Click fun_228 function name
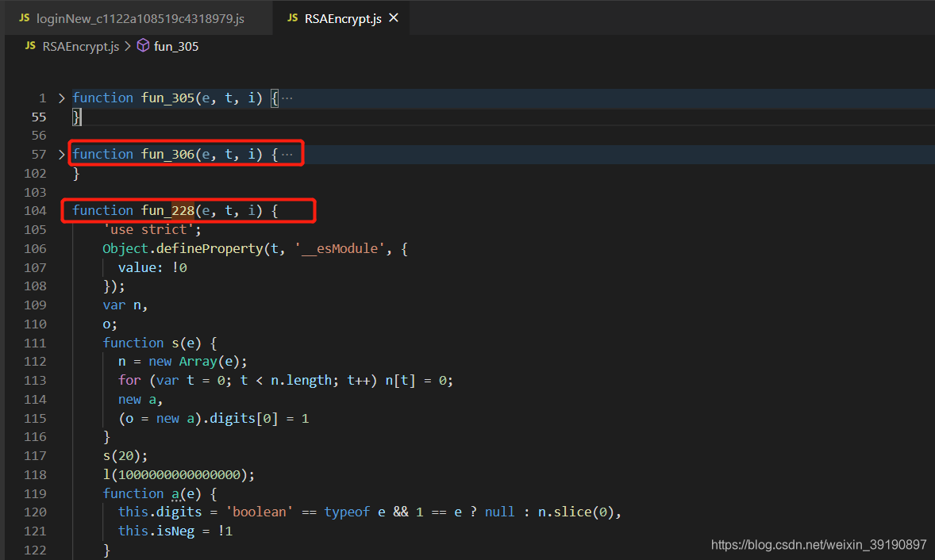Screen dimensions: 935x560 pyautogui.click(x=167, y=210)
